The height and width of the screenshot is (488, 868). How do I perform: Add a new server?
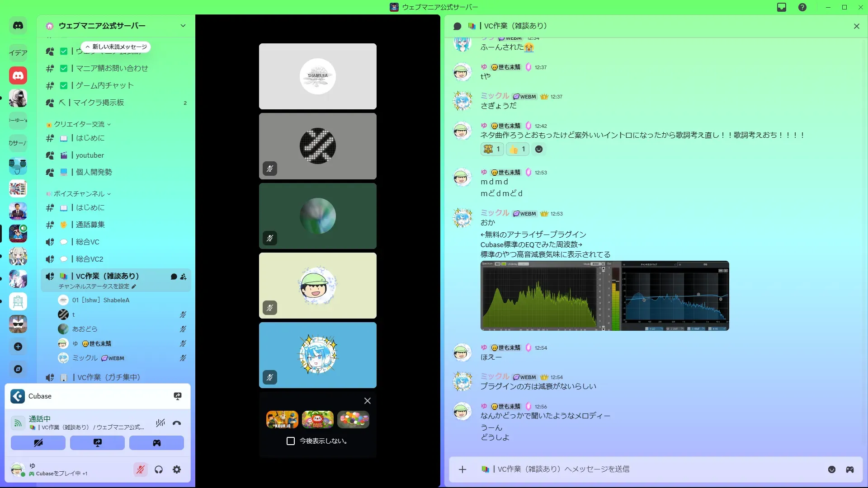click(18, 347)
